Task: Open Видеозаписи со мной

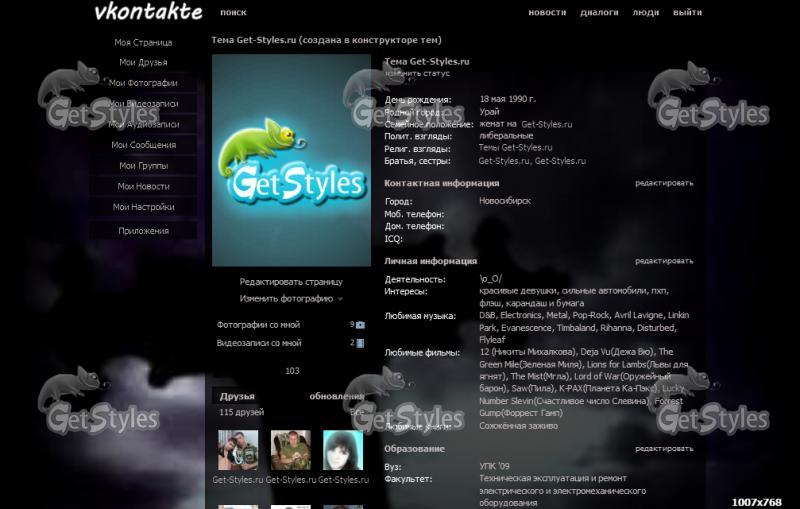Action: click(259, 343)
